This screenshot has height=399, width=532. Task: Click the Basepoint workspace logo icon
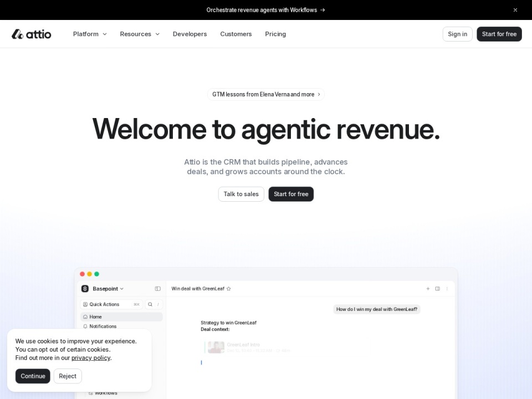pyautogui.click(x=85, y=289)
